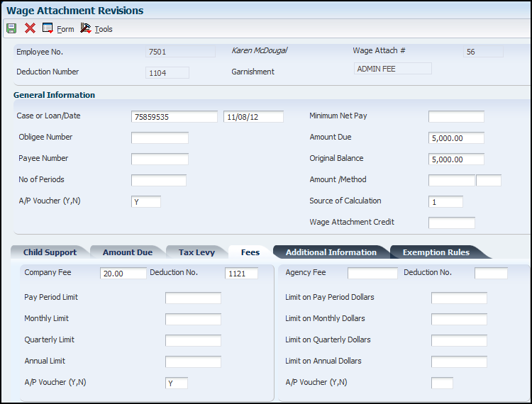The width and height of the screenshot is (532, 404).
Task: Click the Tools hammer icon
Action: [86, 28]
